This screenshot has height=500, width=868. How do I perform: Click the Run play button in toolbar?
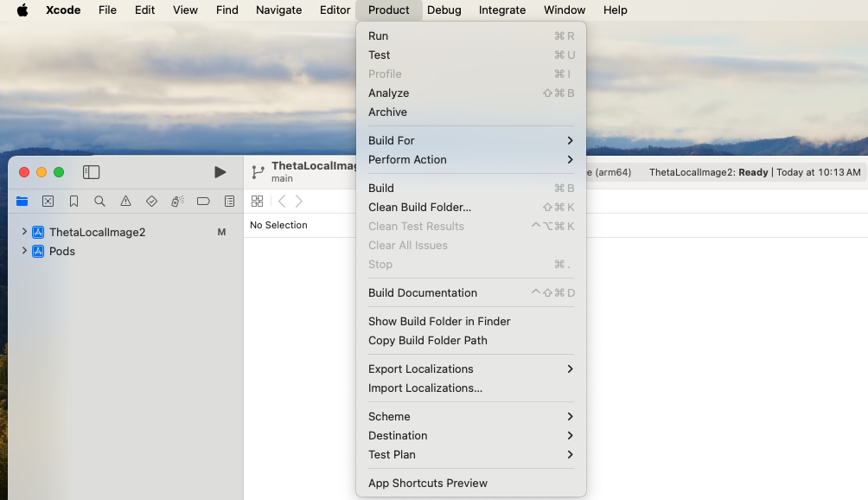click(220, 172)
